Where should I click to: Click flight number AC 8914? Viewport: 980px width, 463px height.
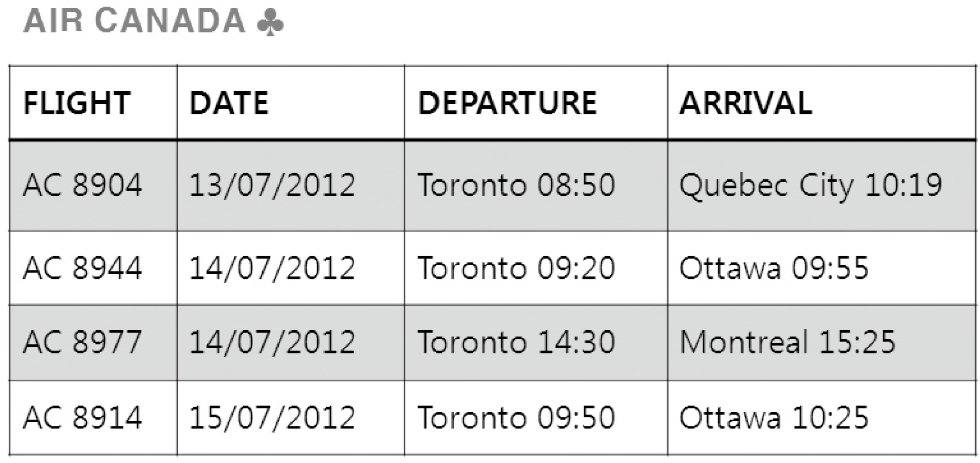pyautogui.click(x=82, y=417)
